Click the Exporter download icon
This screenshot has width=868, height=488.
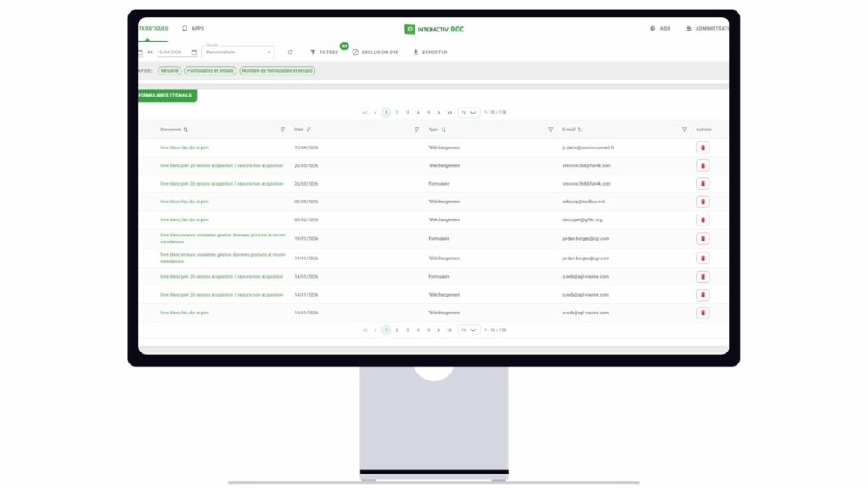tap(414, 52)
